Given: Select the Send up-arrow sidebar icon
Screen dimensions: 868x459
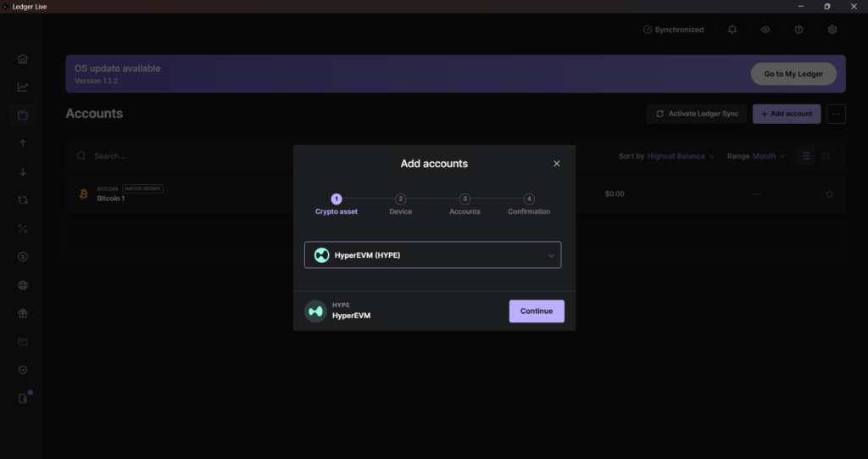Looking at the screenshot, I should [23, 143].
